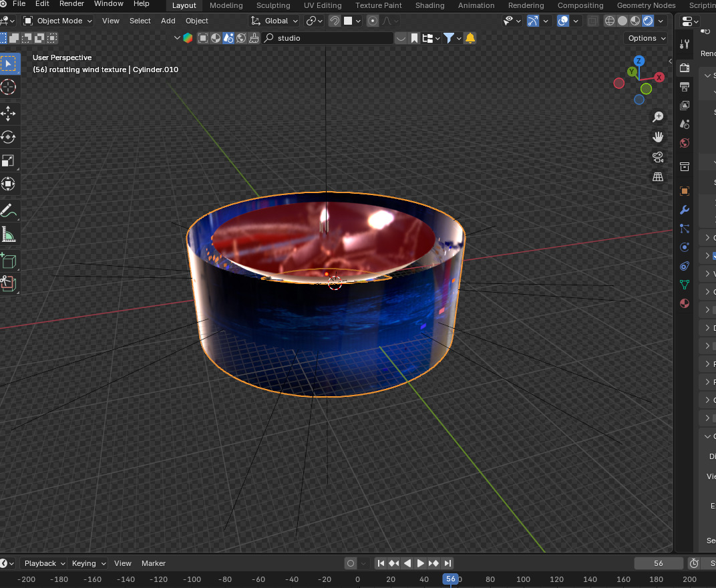Viewport: 716px width, 588px height.
Task: Open the filter funnel dropdown
Action: pyautogui.click(x=453, y=38)
